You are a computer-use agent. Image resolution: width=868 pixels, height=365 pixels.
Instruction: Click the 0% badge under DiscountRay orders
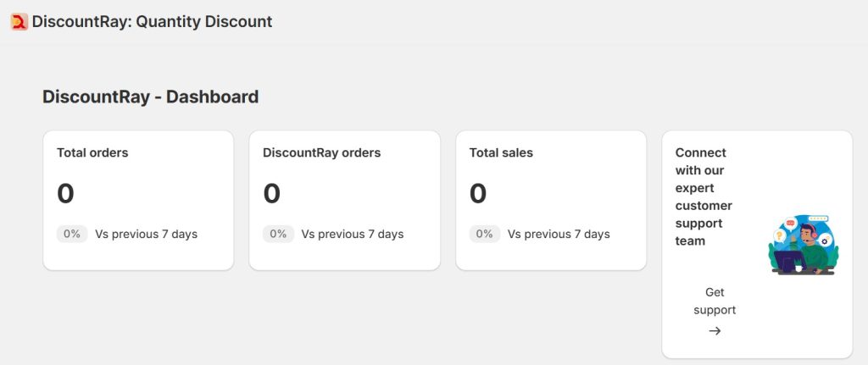tap(278, 234)
